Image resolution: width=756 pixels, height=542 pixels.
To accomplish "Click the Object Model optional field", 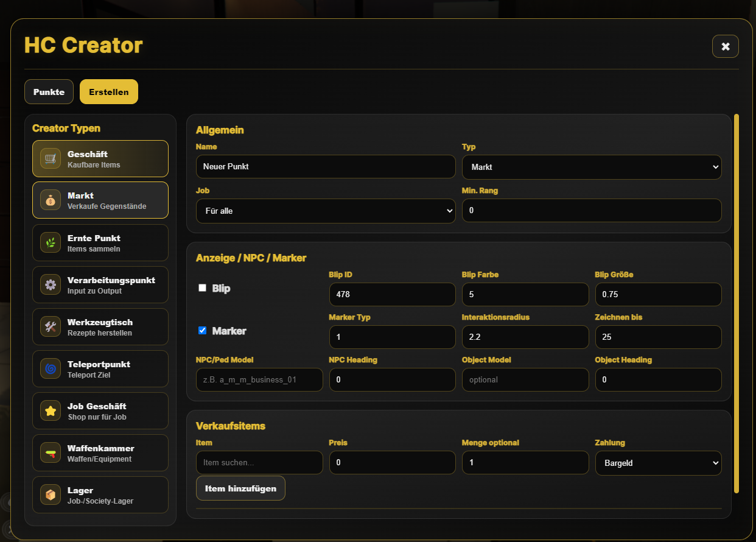I will tap(525, 380).
